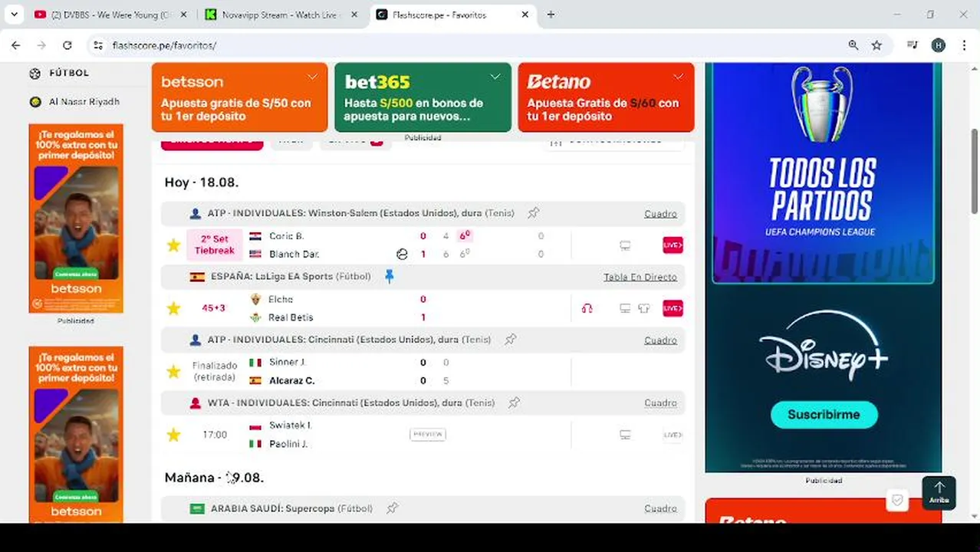Close the Flashscore.pe tab
The width and height of the screenshot is (980, 552).
pyautogui.click(x=525, y=15)
